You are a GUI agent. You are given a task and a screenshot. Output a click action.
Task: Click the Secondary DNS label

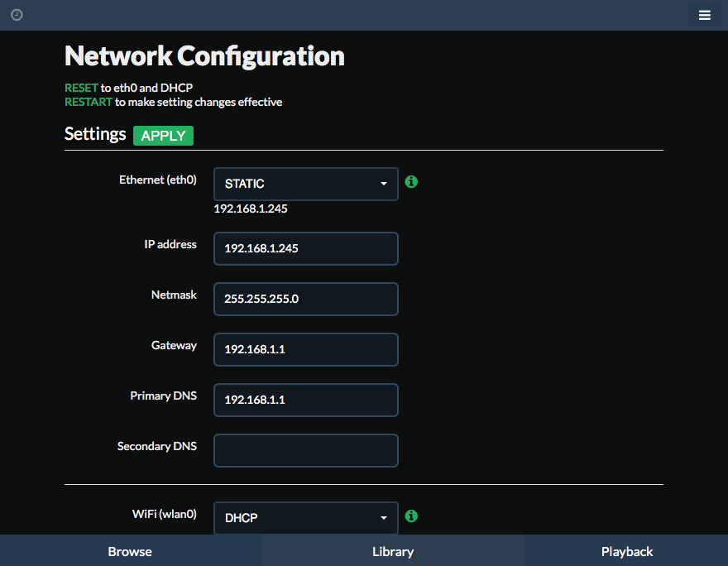[x=157, y=446]
